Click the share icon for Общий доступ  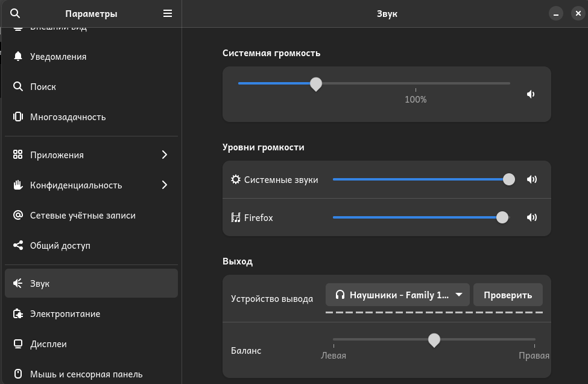(18, 246)
